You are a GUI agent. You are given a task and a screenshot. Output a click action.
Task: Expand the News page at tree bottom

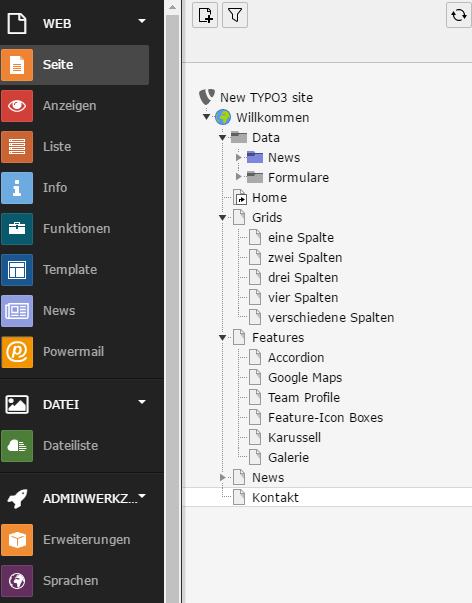223,477
